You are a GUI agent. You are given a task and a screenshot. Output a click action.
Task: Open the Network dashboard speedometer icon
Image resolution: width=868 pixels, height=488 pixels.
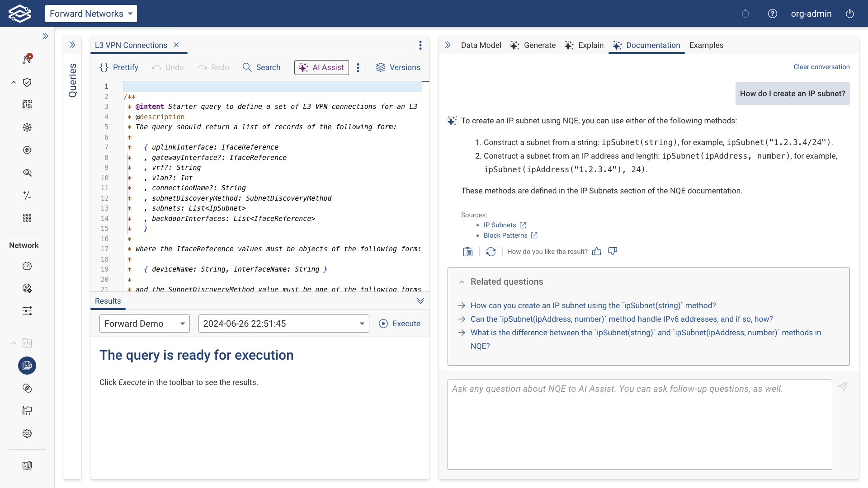coord(27,266)
